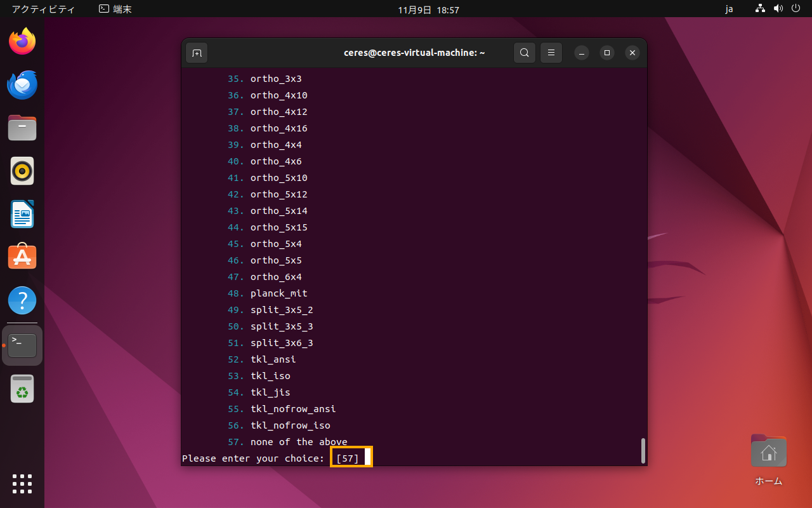Open the ja input source dropdown
The width and height of the screenshot is (812, 508).
click(x=729, y=10)
